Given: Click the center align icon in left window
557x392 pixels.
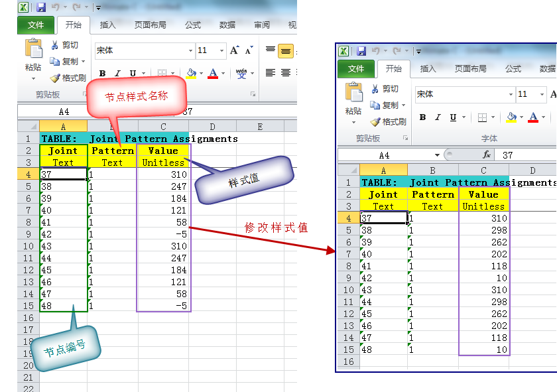Looking at the screenshot, I should [285, 73].
